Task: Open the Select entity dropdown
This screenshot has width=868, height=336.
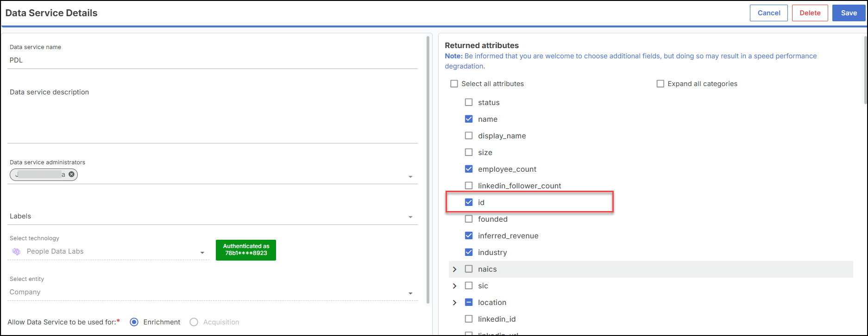Action: pyautogui.click(x=410, y=293)
